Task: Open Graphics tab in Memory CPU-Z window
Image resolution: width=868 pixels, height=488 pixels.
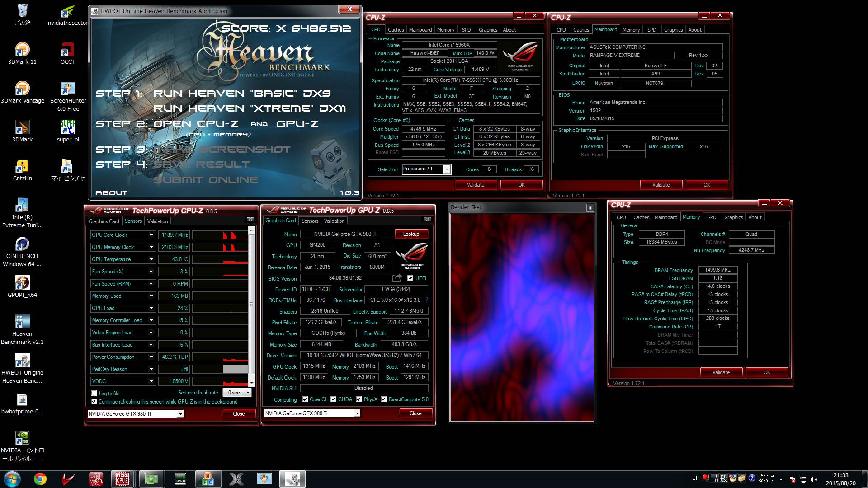Action: pyautogui.click(x=733, y=217)
